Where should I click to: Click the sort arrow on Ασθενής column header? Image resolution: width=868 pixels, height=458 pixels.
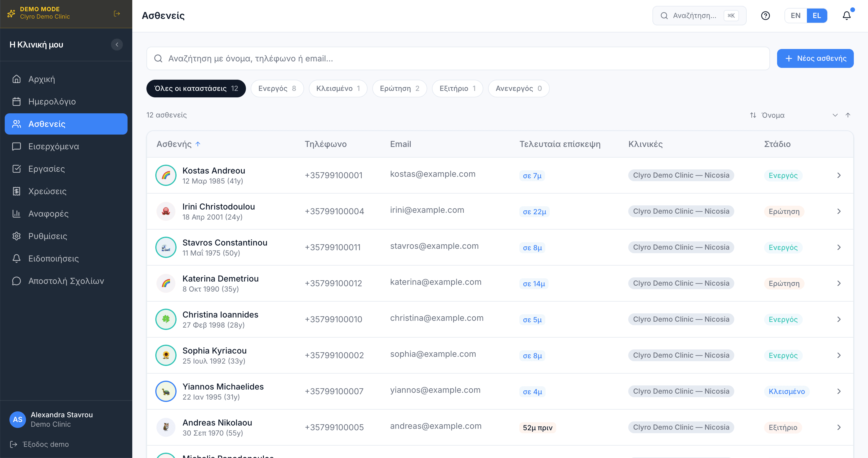198,144
